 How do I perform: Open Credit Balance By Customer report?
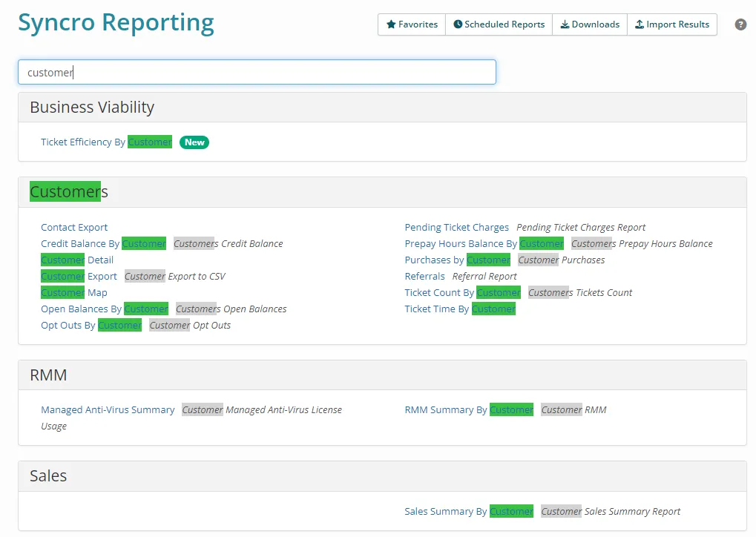(x=104, y=243)
